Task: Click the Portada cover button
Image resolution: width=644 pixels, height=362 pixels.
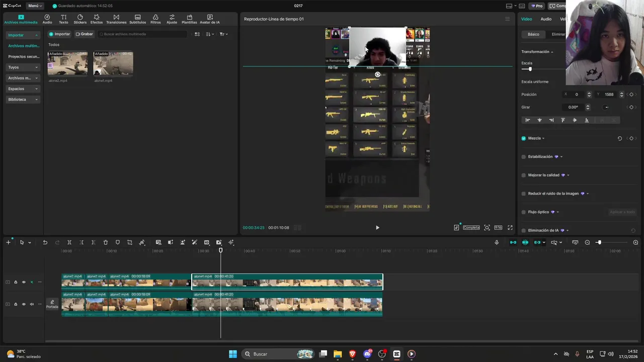Action: 52,304
